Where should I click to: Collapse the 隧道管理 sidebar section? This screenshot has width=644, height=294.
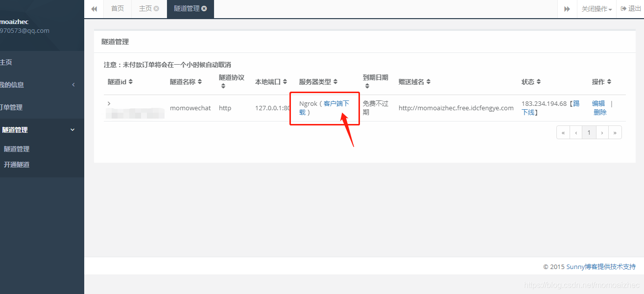click(x=42, y=130)
